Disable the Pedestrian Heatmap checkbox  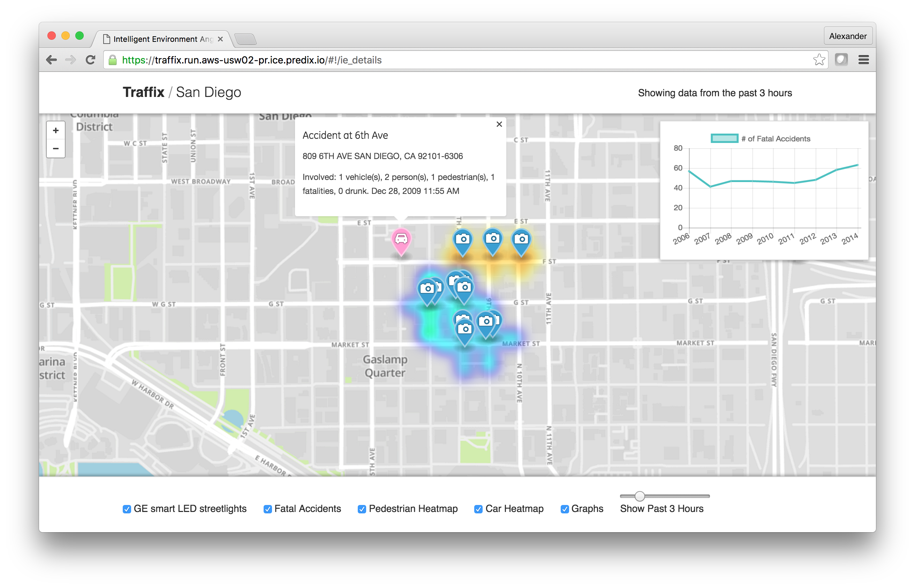tap(362, 509)
